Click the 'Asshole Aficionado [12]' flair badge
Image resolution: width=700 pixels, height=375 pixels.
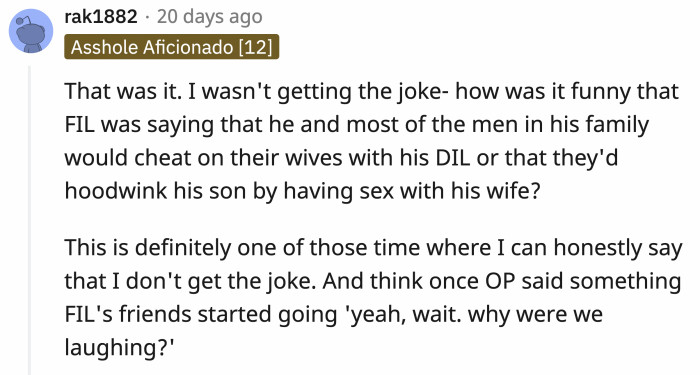click(x=171, y=47)
